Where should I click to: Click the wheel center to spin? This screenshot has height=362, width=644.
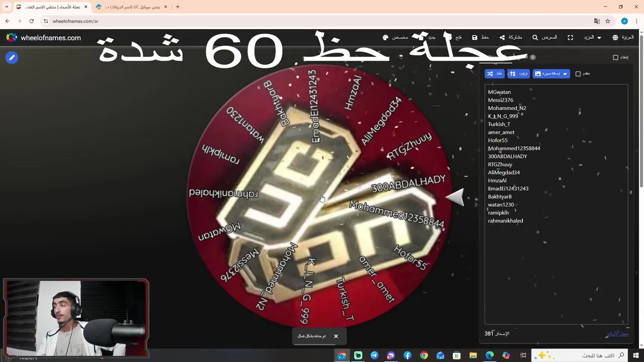[318, 196]
